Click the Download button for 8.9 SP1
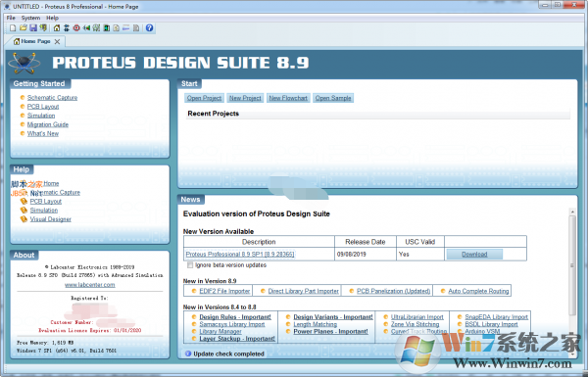 474,255
